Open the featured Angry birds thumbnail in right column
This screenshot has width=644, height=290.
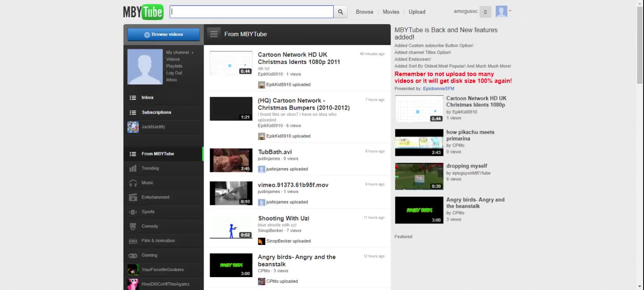click(419, 210)
